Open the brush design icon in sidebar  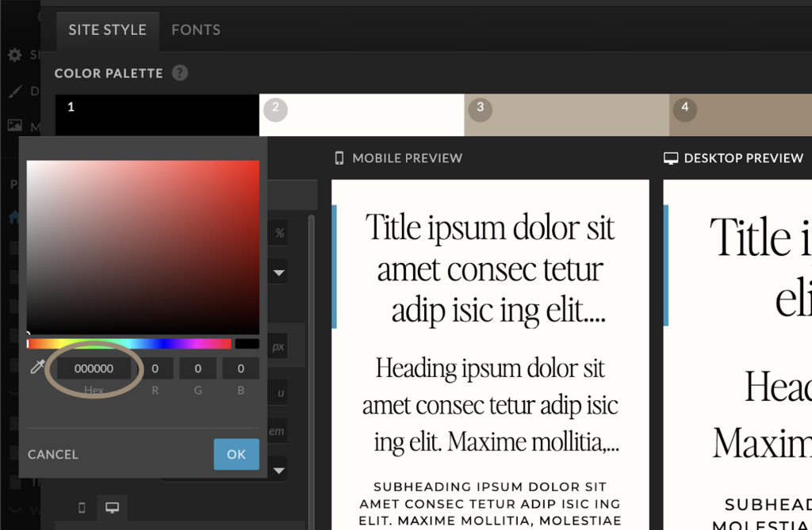click(x=15, y=92)
